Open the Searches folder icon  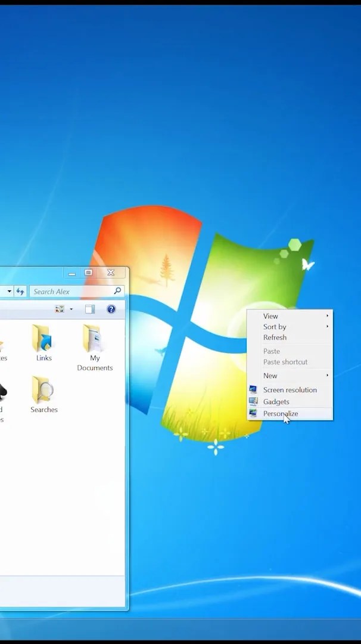pyautogui.click(x=42, y=390)
